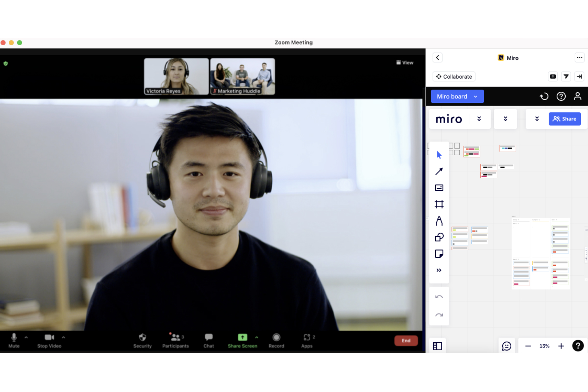Choose the Frame tool in Miro toolbar
The height and width of the screenshot is (392, 588).
(439, 205)
